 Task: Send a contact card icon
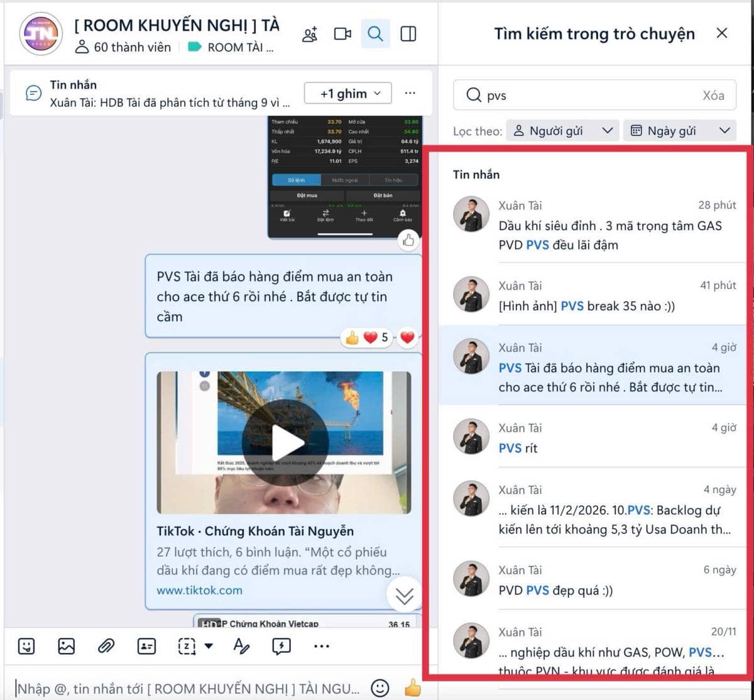pyautogui.click(x=146, y=646)
